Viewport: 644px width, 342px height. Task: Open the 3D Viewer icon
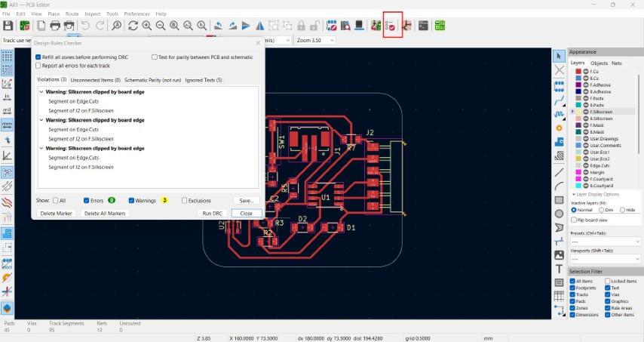pyautogui.click(x=359, y=26)
